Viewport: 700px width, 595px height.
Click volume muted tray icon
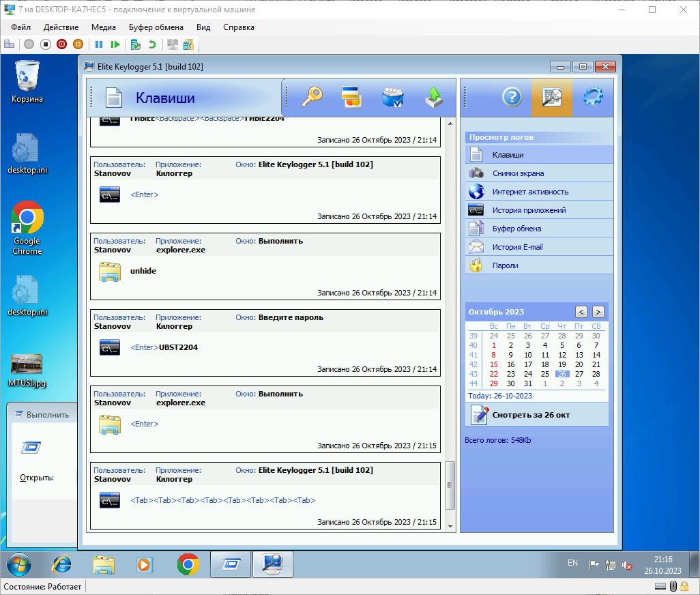[627, 566]
